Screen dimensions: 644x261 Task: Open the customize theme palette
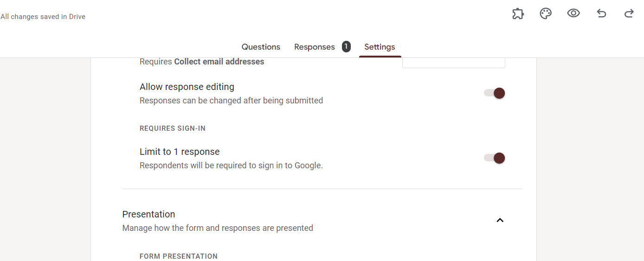[x=546, y=14]
